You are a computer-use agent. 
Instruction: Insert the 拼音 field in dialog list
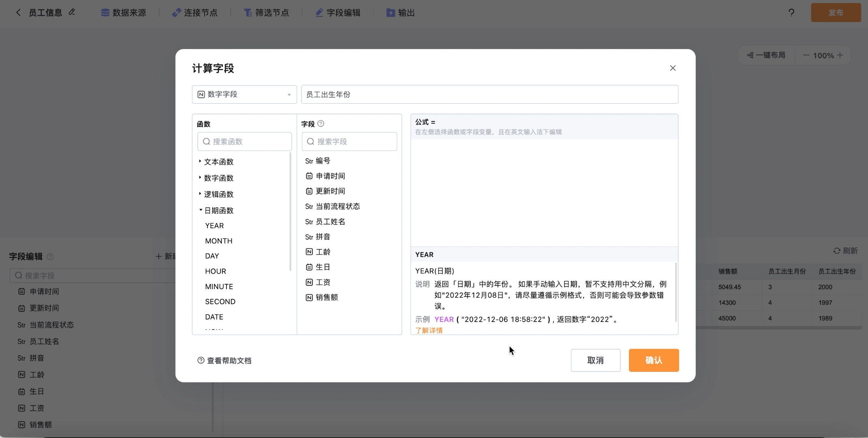[x=318, y=237]
